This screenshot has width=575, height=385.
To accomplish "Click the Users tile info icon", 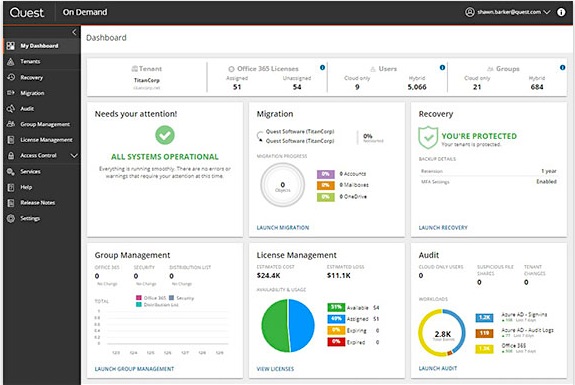I will coord(442,67).
